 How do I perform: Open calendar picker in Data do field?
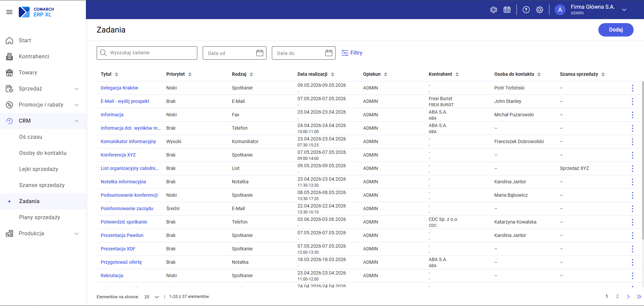[x=329, y=53]
